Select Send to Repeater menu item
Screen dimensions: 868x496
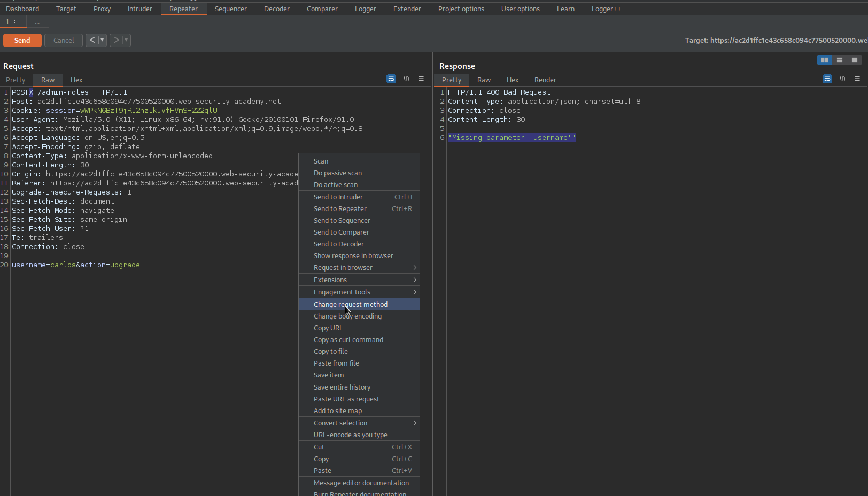(359, 208)
